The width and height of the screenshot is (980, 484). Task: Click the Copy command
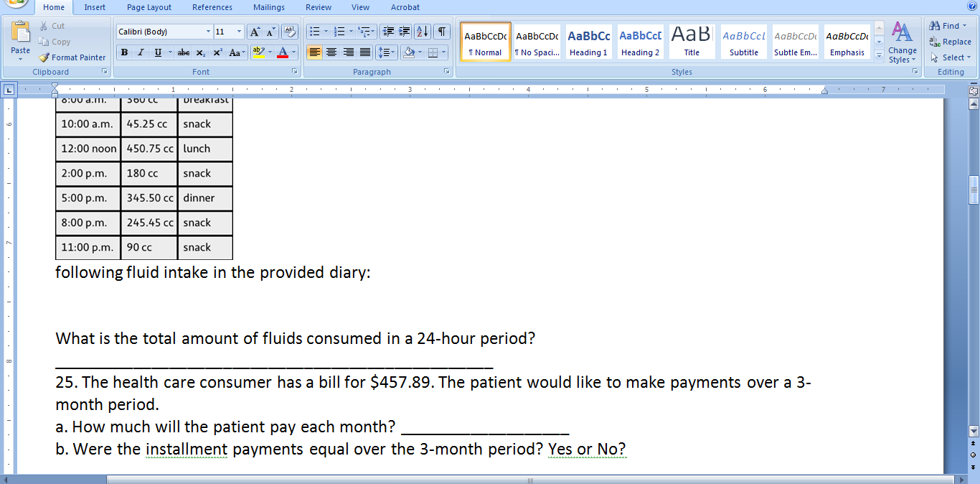[x=55, y=42]
